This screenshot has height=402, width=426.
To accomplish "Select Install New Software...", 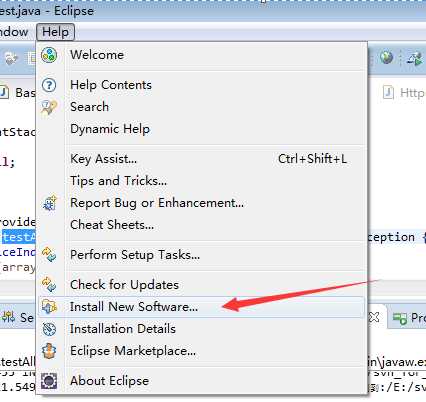I will pos(201,307).
